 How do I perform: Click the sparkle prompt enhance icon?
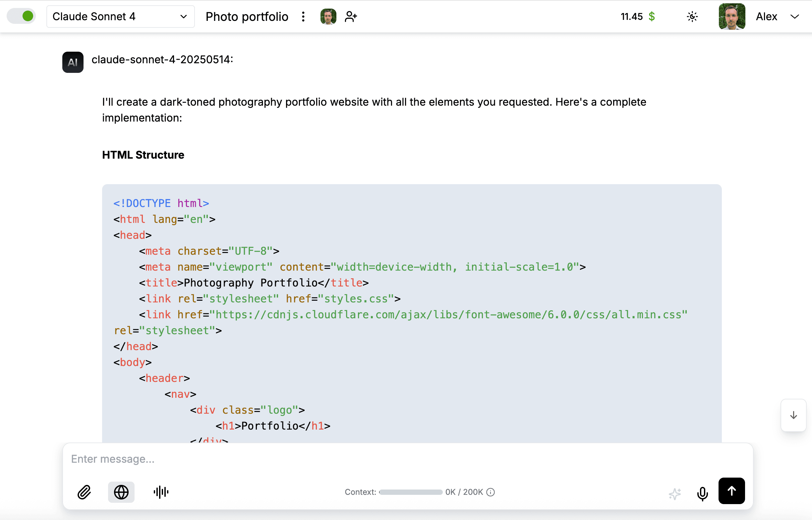click(675, 494)
